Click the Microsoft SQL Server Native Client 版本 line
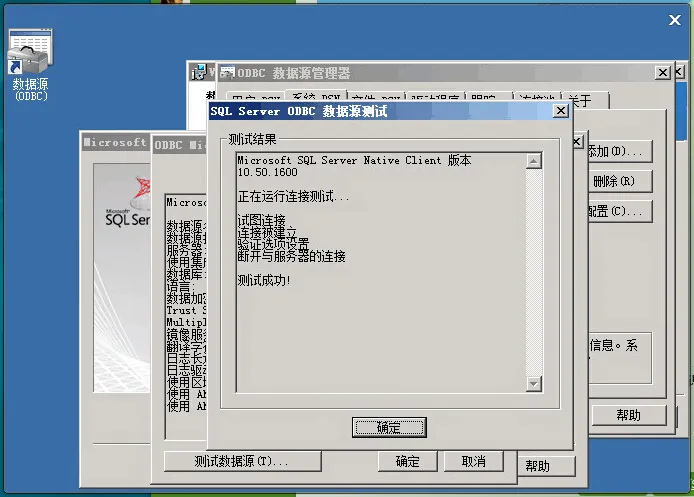The width and height of the screenshot is (694, 497). tap(354, 160)
